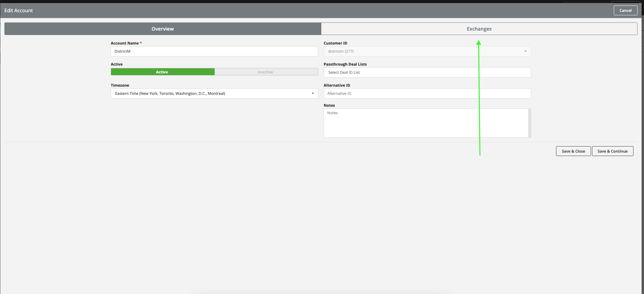Screen dimensions: 644x294
Task: Set account status to Inactive
Action: pos(266,72)
